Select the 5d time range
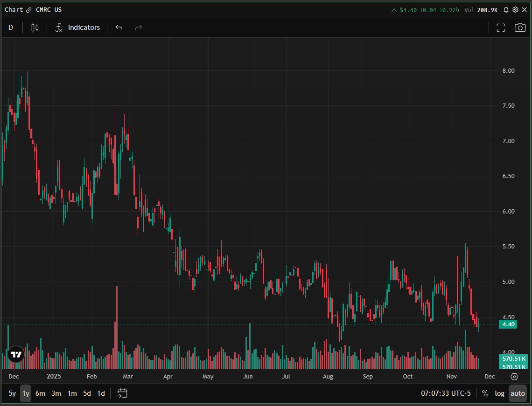The width and height of the screenshot is (532, 406). coord(87,393)
